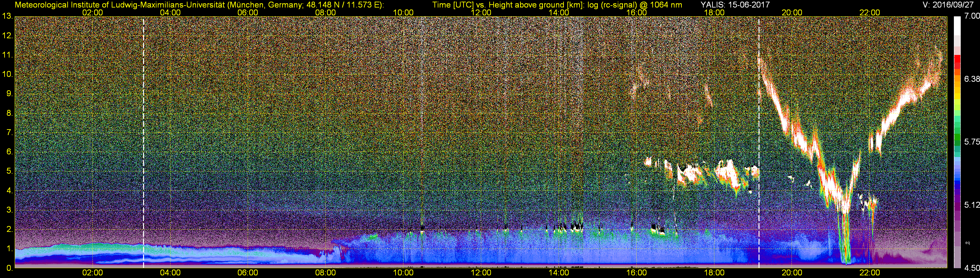Click the 0 km height axis label
980x278 pixels.
[x=9, y=268]
